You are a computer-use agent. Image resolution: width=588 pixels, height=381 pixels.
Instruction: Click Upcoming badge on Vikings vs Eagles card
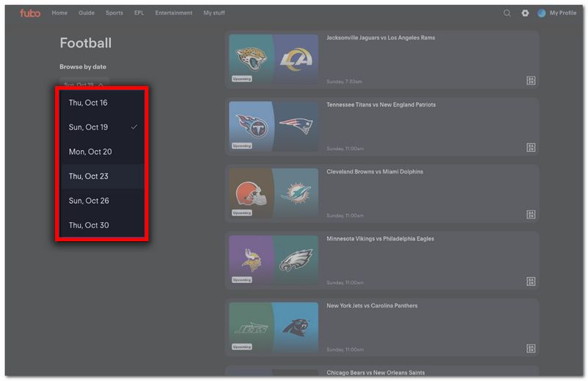point(242,279)
